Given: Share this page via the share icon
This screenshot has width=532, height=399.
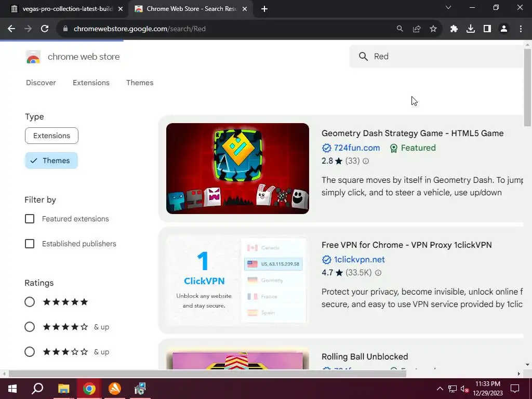Looking at the screenshot, I should 417,29.
